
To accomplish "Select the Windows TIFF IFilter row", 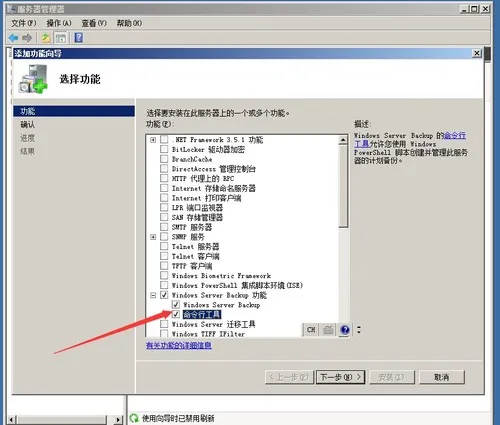I will [208, 334].
